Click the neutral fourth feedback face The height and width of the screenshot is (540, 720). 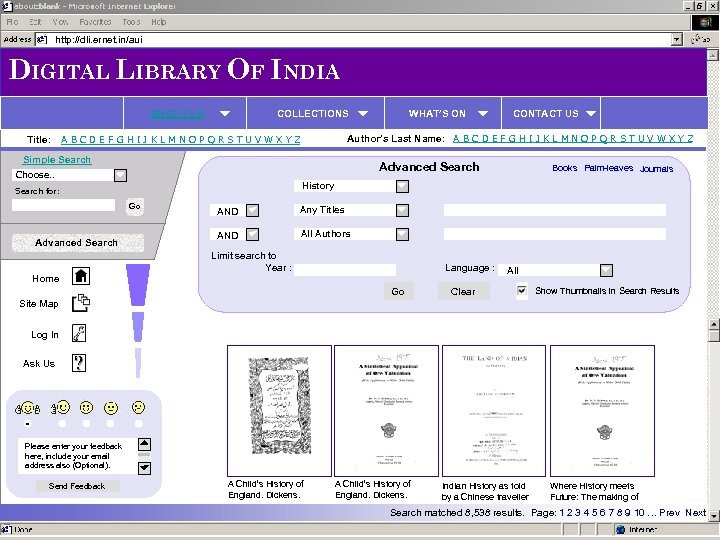click(x=111, y=408)
